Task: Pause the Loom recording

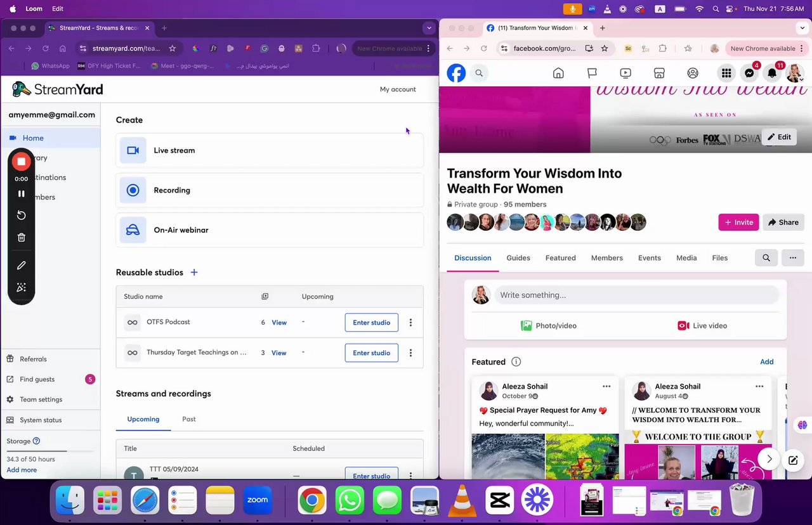Action: coord(21,193)
